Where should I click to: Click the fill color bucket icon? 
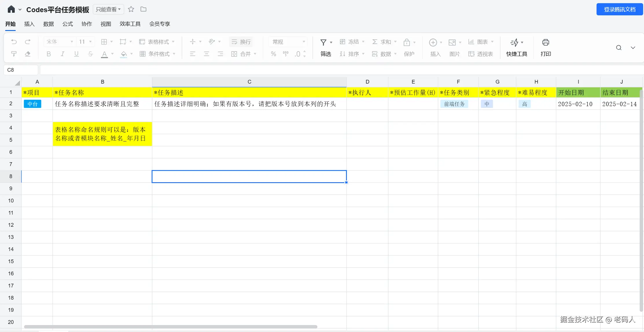124,54
